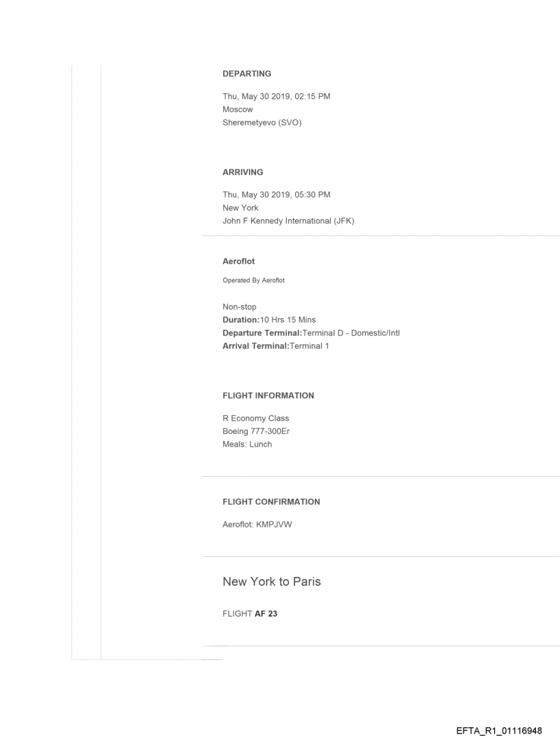Click the Arrival Terminal 1 line

tap(276, 346)
